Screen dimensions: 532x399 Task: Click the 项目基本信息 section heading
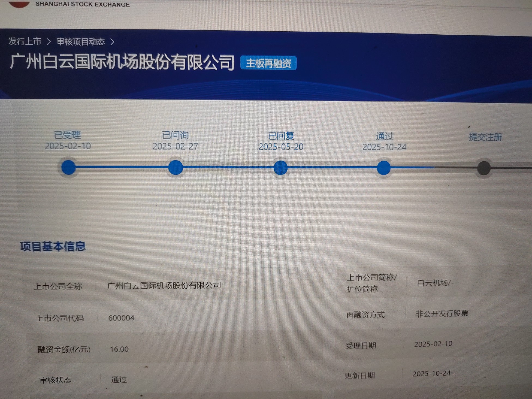(x=53, y=246)
